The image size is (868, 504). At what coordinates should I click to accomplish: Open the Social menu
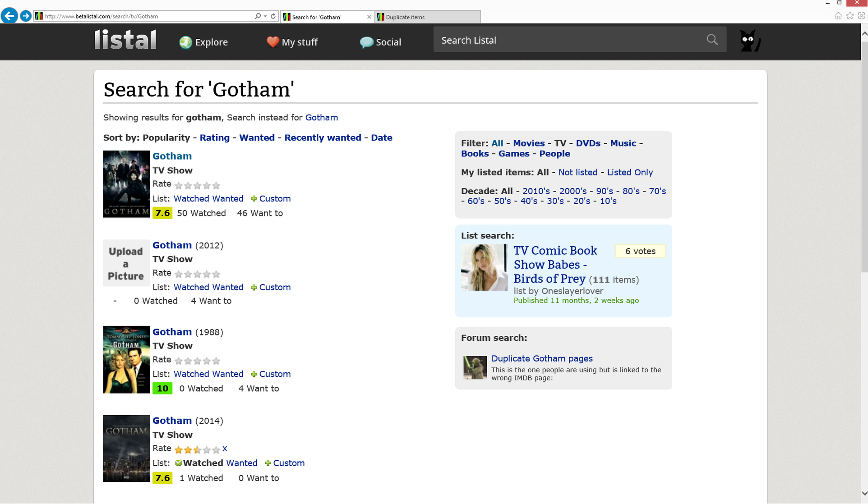coord(380,42)
